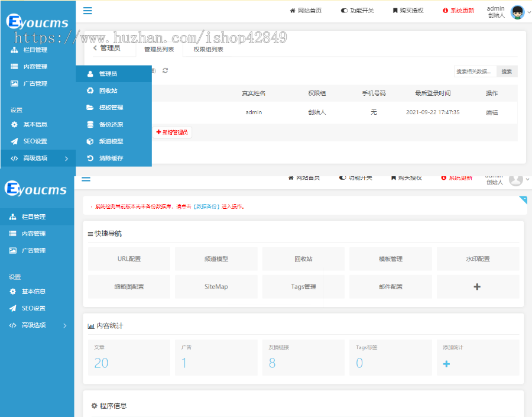
Task: Click 购买授权 in 管理员 page header
Action: (408, 11)
